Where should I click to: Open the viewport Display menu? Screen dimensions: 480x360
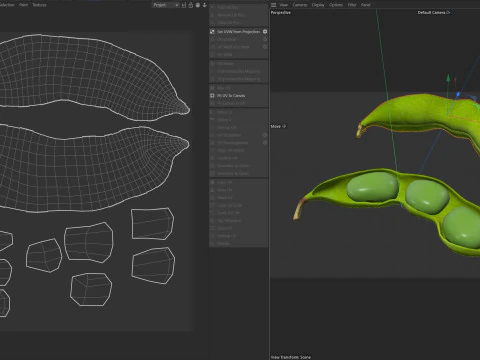pyautogui.click(x=318, y=5)
